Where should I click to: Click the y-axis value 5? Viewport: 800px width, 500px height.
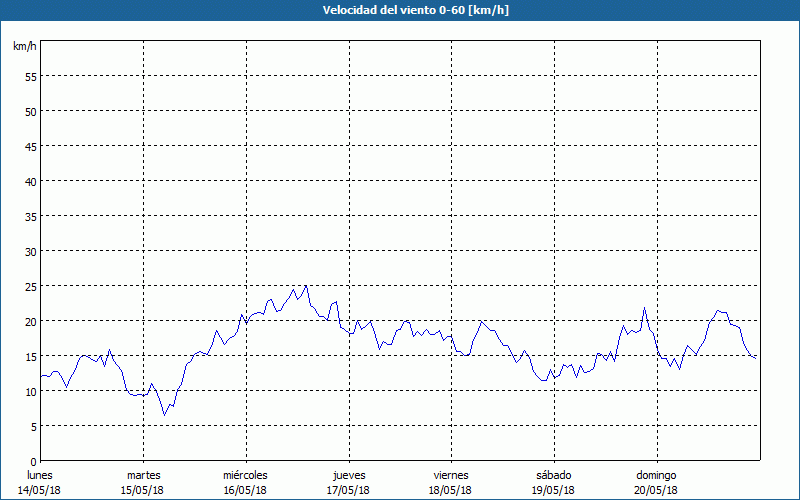[34, 427]
